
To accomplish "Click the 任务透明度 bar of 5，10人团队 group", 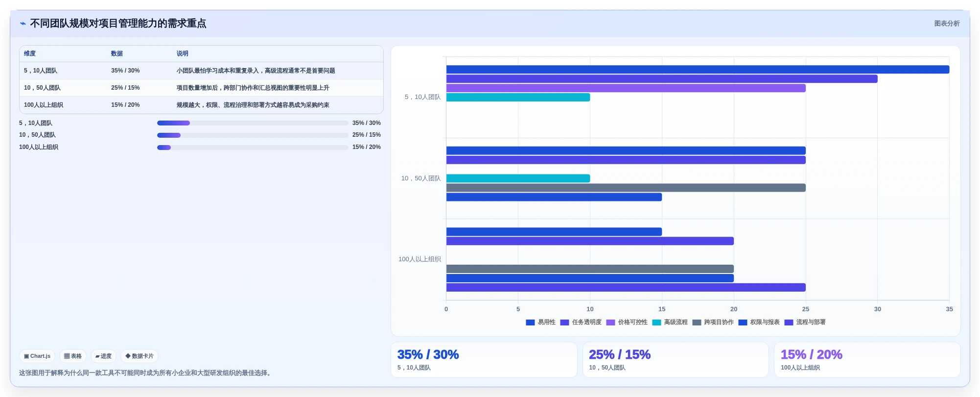I will point(662,79).
